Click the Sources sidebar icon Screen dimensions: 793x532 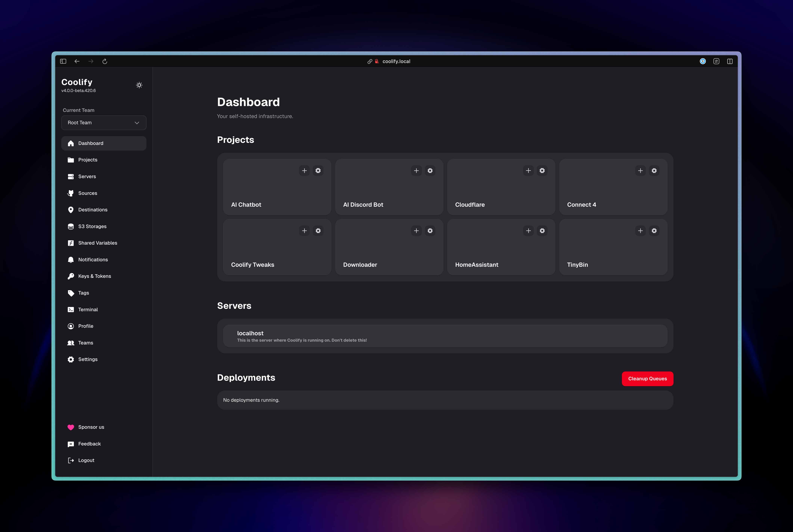71,193
